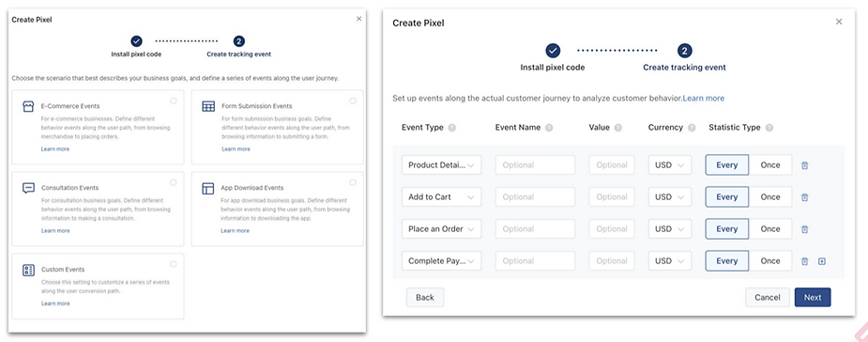Click the Consultation Events chat icon
This screenshot has width=868, height=342.
[x=28, y=189]
